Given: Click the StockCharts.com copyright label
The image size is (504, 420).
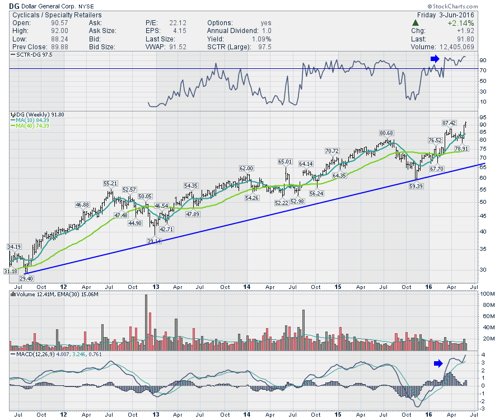Looking at the screenshot, I should coord(452,6).
